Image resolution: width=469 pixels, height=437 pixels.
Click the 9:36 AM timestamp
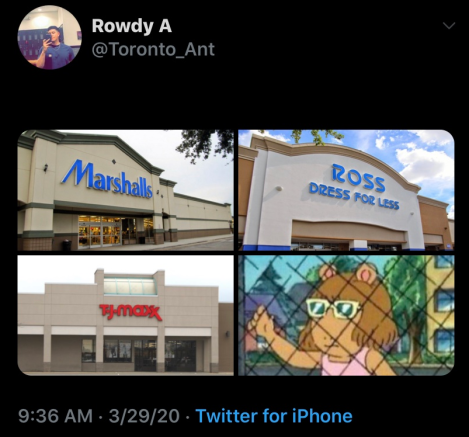[55, 416]
